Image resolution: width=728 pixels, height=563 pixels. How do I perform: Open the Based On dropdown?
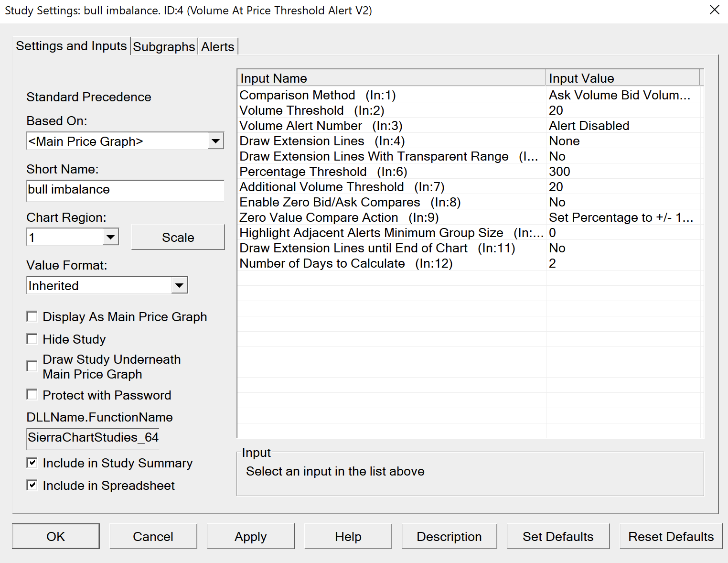(216, 141)
